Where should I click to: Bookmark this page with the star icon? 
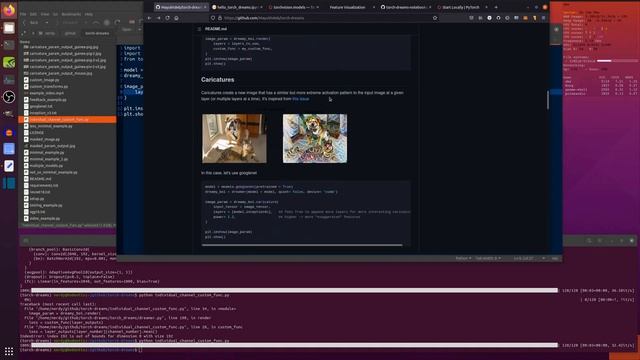tap(435, 18)
